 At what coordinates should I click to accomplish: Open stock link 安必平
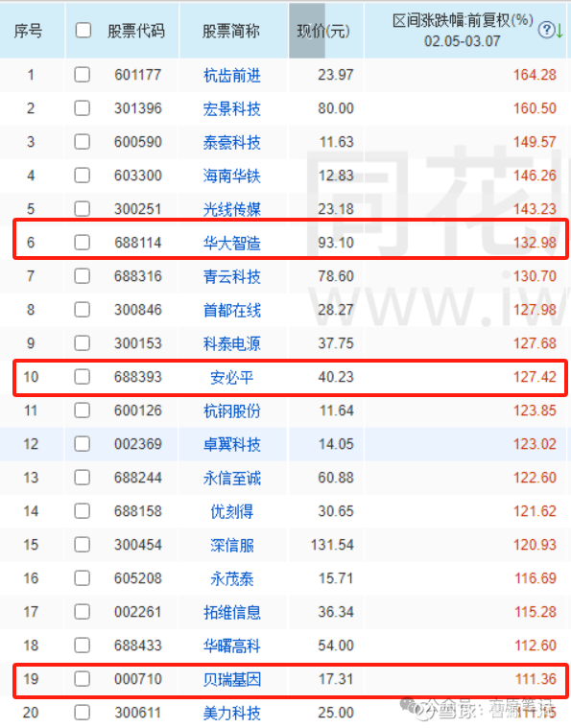point(232,377)
